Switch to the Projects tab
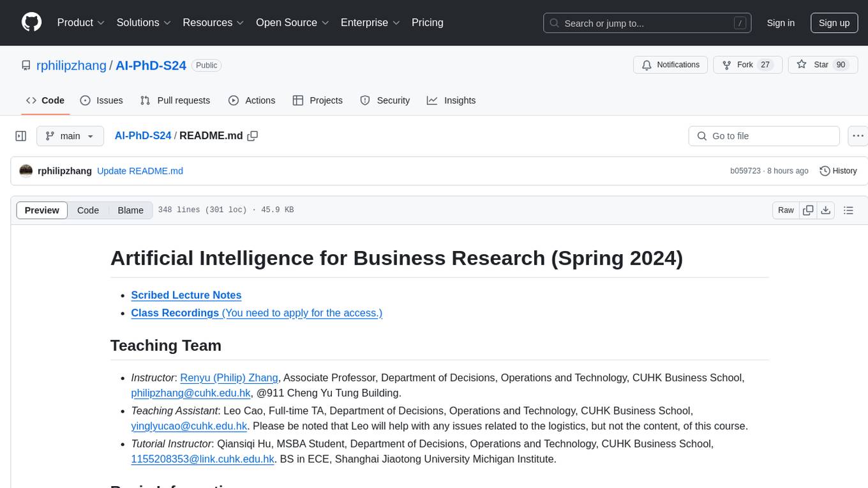This screenshot has width=868, height=488. [x=318, y=100]
